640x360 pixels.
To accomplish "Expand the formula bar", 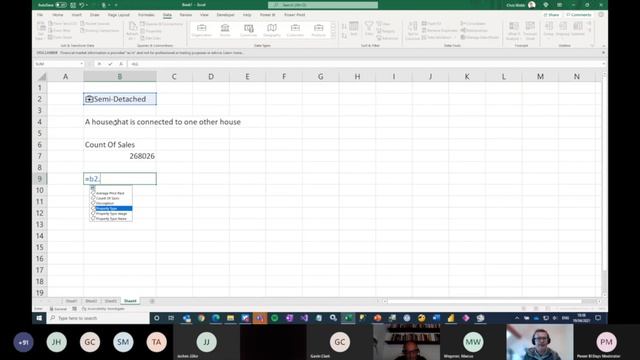I will tap(603, 64).
